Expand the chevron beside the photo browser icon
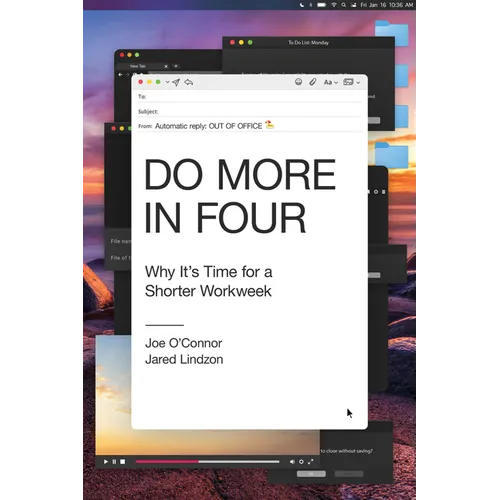 [x=358, y=82]
